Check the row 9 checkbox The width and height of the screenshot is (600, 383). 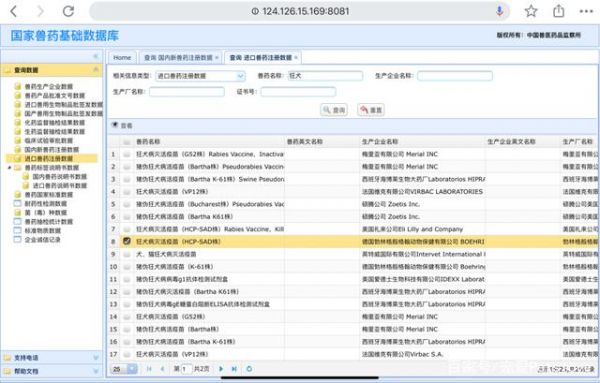127,254
